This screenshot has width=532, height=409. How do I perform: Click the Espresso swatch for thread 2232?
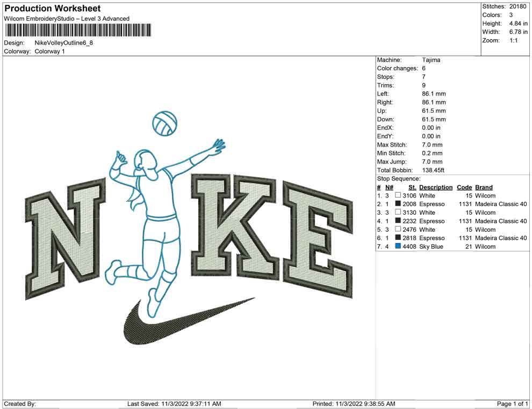(398, 221)
